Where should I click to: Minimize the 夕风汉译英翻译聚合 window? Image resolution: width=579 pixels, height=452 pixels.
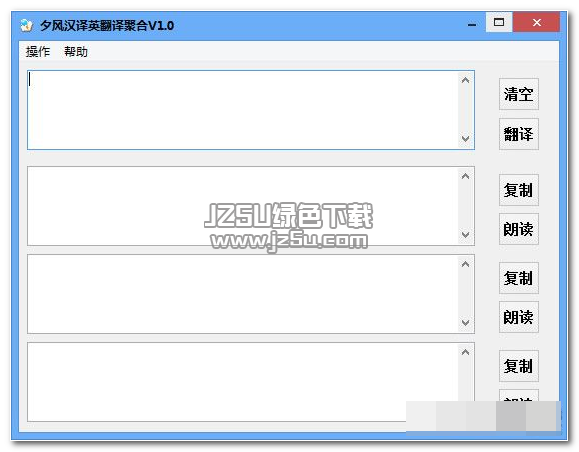(x=472, y=23)
